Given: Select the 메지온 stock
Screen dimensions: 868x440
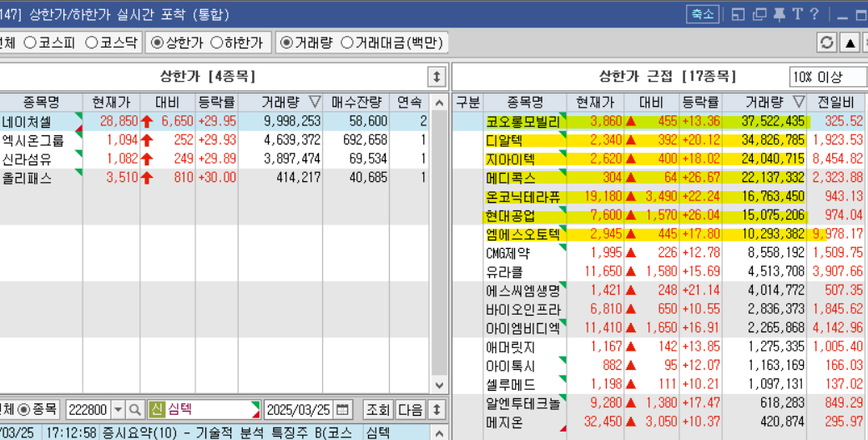Looking at the screenshot, I should coord(504,422).
